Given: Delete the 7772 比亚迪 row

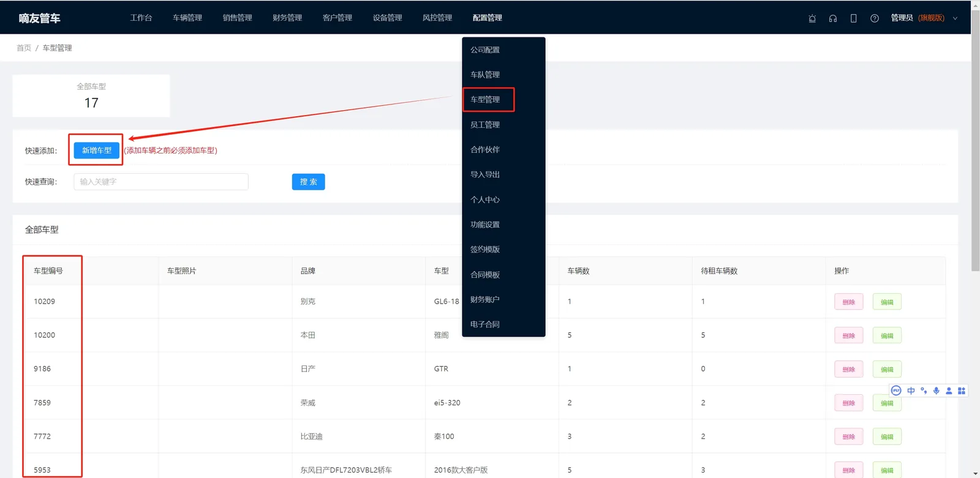Looking at the screenshot, I should pyautogui.click(x=849, y=436).
